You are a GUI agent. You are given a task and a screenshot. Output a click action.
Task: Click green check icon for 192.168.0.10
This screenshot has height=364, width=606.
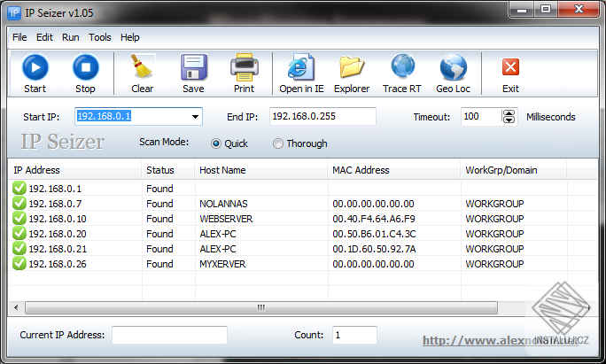(x=19, y=219)
